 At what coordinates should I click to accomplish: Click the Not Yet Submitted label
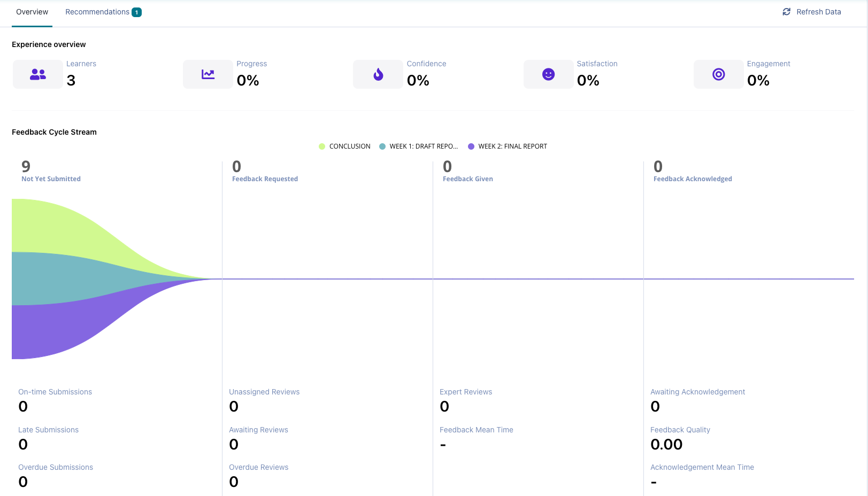(x=51, y=179)
